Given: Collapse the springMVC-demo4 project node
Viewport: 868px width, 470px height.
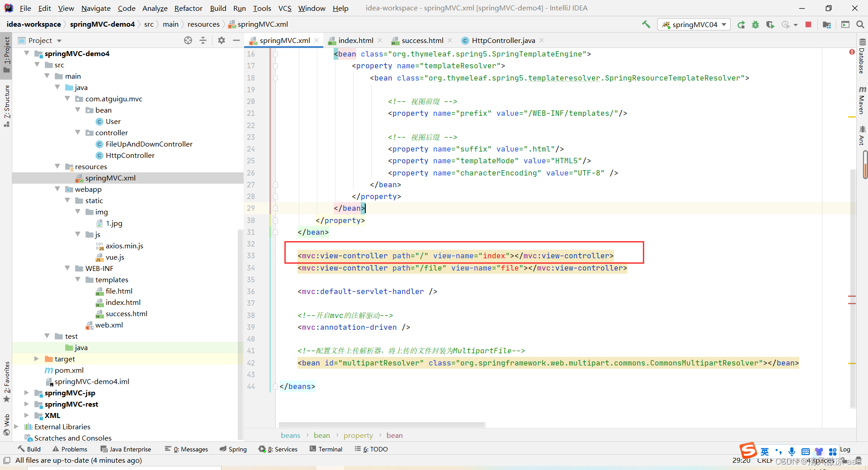Looking at the screenshot, I should [27, 53].
